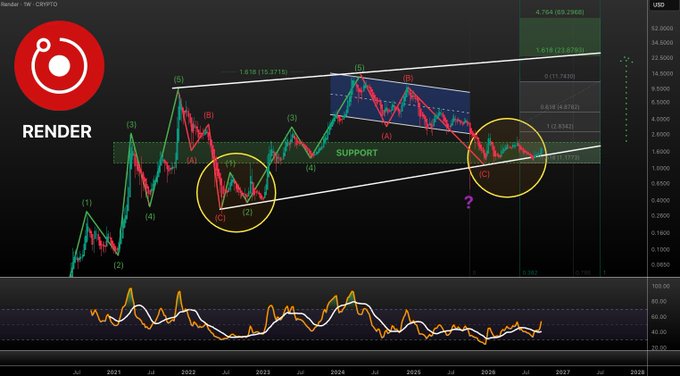Click the 2025 label on time axis

click(413, 372)
